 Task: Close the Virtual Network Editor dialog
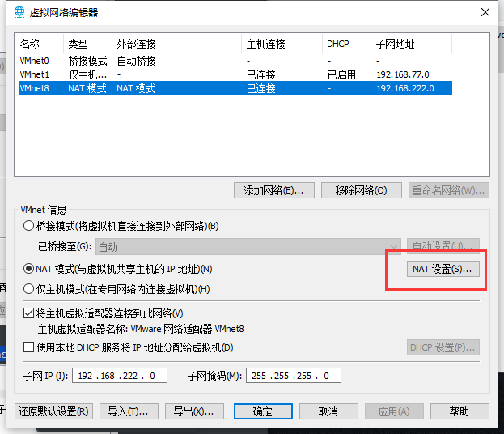485,12
